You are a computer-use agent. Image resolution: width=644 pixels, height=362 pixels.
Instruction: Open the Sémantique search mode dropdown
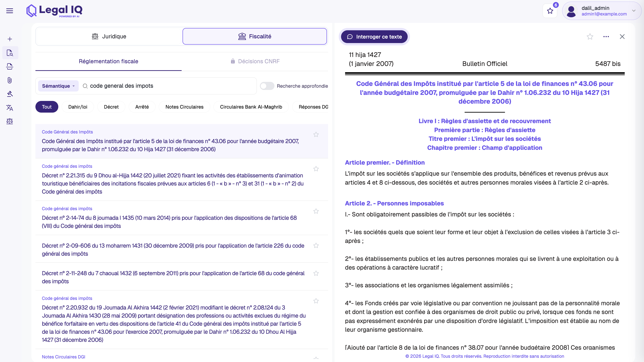coord(58,86)
